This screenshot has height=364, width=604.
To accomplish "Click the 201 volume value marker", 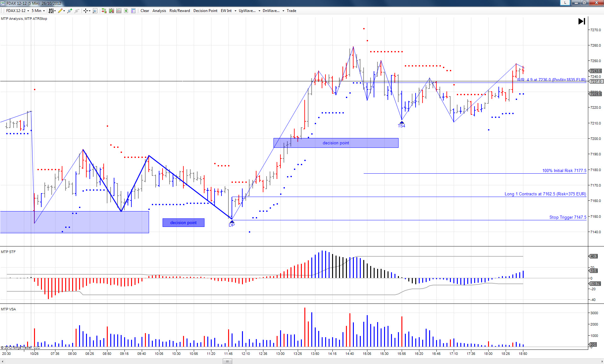I will click(593, 344).
